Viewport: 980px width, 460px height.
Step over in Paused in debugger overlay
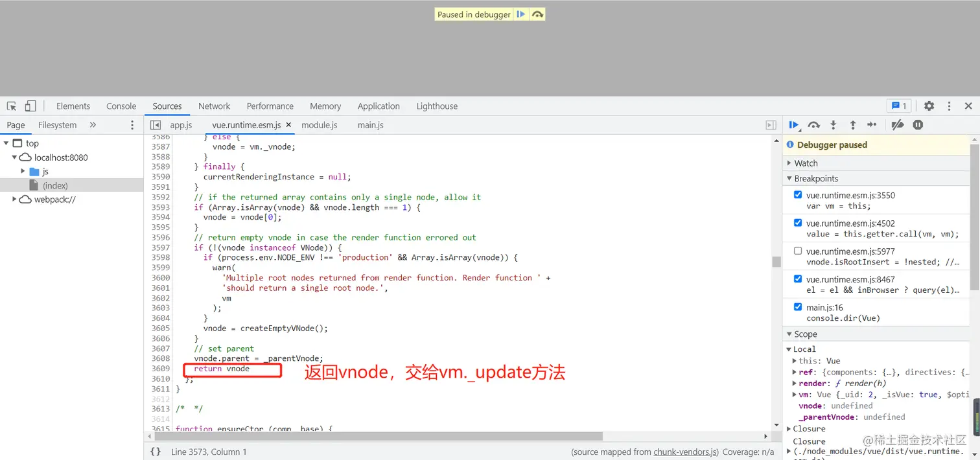(x=537, y=14)
